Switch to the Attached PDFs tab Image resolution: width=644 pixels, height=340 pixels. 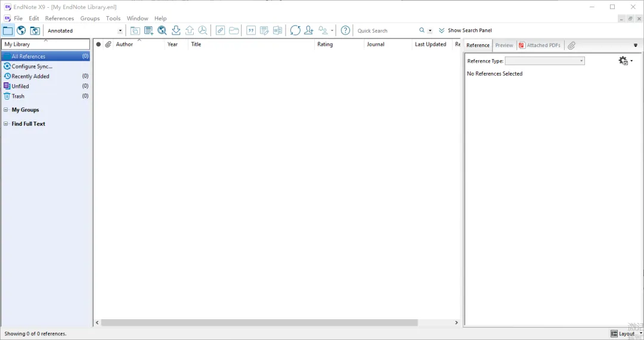(540, 45)
